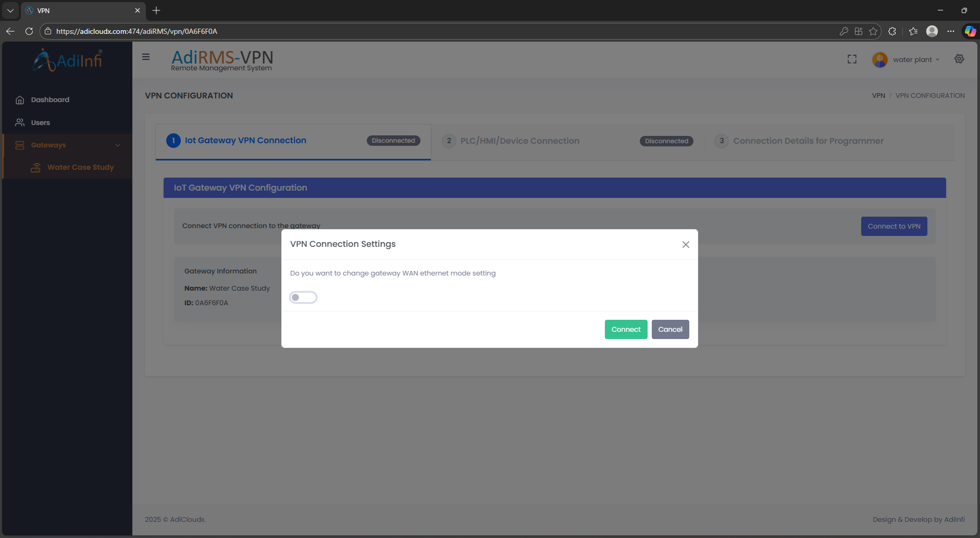This screenshot has width=980, height=538.
Task: Open the water plant user dropdown
Action: click(x=907, y=59)
